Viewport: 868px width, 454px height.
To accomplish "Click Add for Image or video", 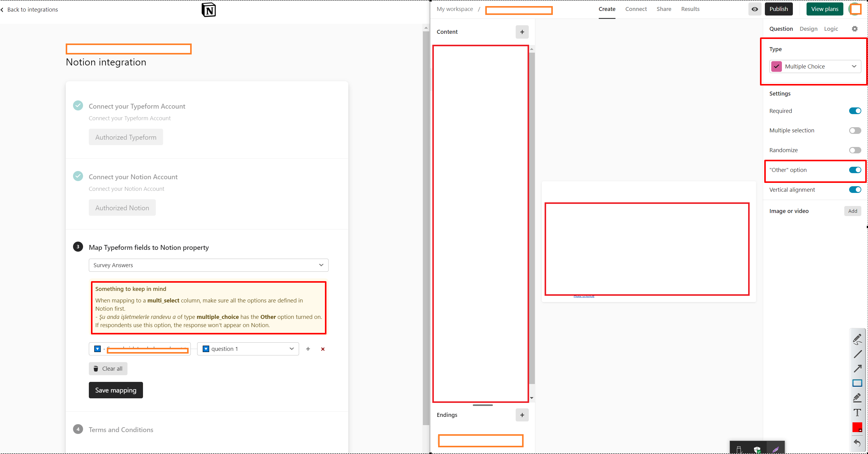I will click(x=852, y=211).
